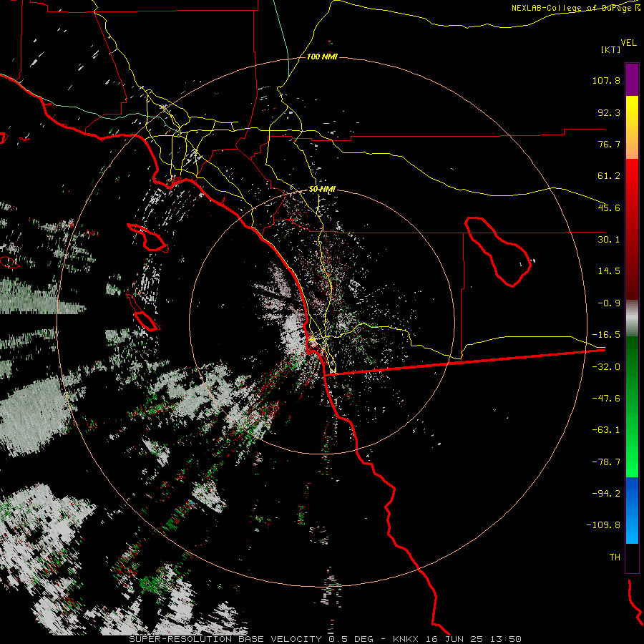Click the 92.3 velocity scale value

click(x=609, y=112)
